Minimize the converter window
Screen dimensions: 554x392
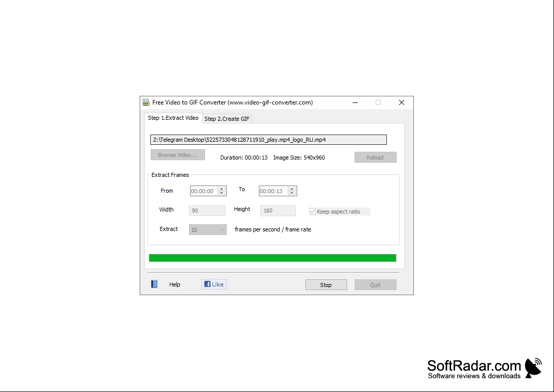(x=355, y=102)
